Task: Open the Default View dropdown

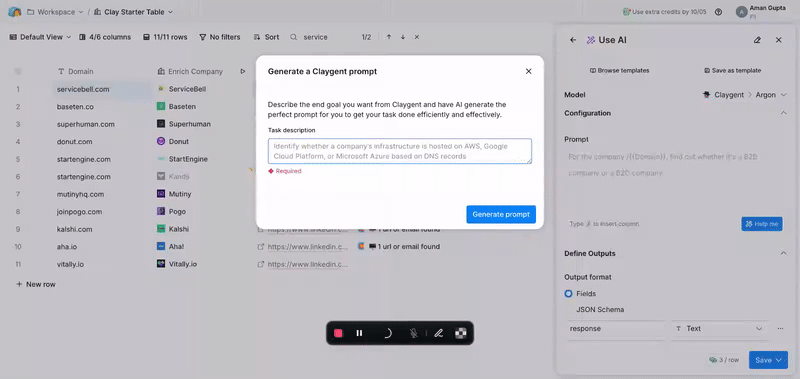Action: [x=41, y=37]
